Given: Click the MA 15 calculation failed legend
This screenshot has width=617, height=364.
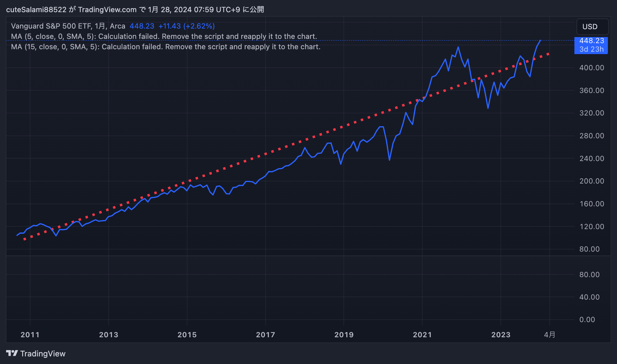Looking at the screenshot, I should [166, 47].
